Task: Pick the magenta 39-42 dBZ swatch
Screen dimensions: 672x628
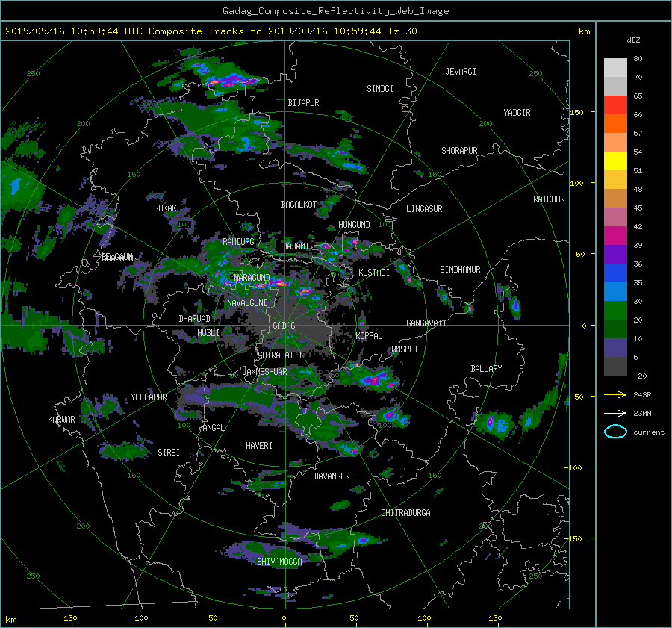Action: click(x=615, y=236)
